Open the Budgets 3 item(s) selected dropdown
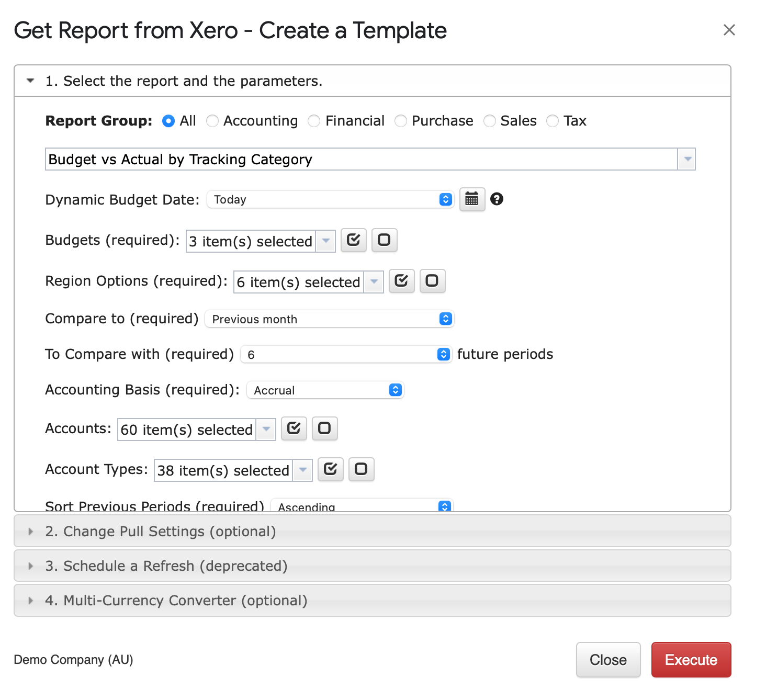 (261, 241)
